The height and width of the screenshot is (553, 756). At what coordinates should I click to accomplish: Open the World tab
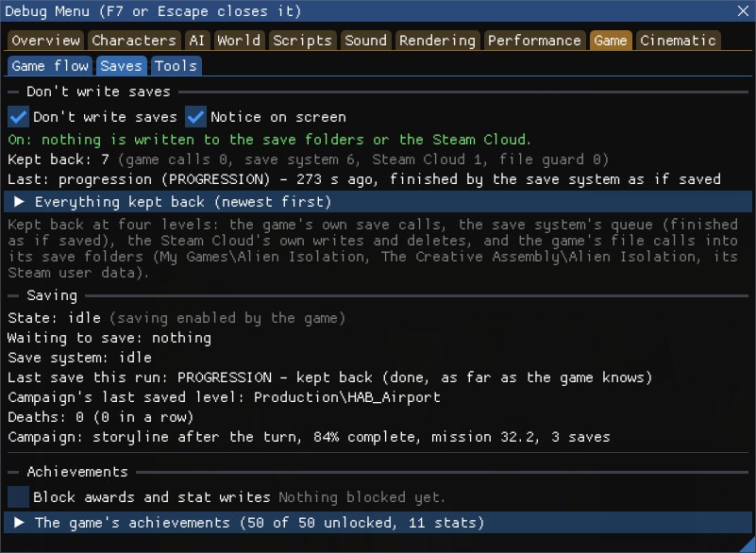[x=239, y=41]
